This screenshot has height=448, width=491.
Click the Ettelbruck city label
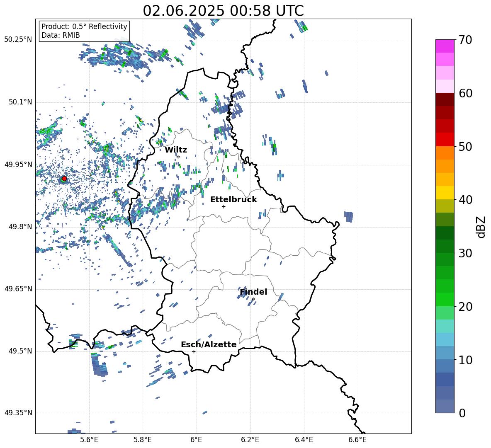pos(233,200)
